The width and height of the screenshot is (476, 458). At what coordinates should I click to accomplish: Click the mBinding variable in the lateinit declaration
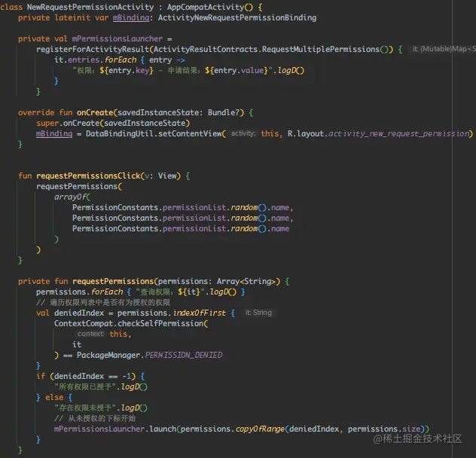[x=131, y=17]
